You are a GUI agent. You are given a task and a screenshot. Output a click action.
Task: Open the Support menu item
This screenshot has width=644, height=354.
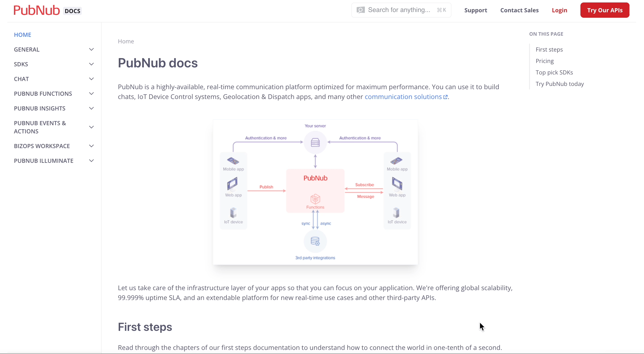click(475, 10)
